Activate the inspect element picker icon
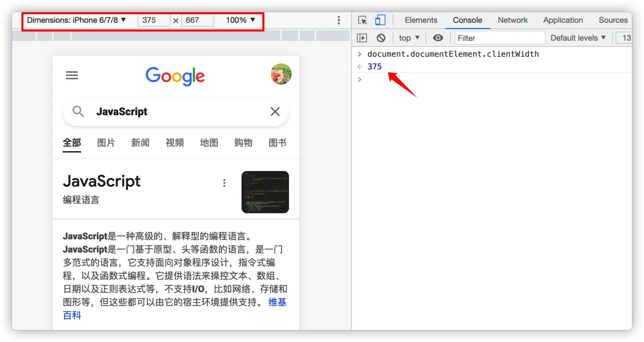The width and height of the screenshot is (644, 342). (x=363, y=20)
